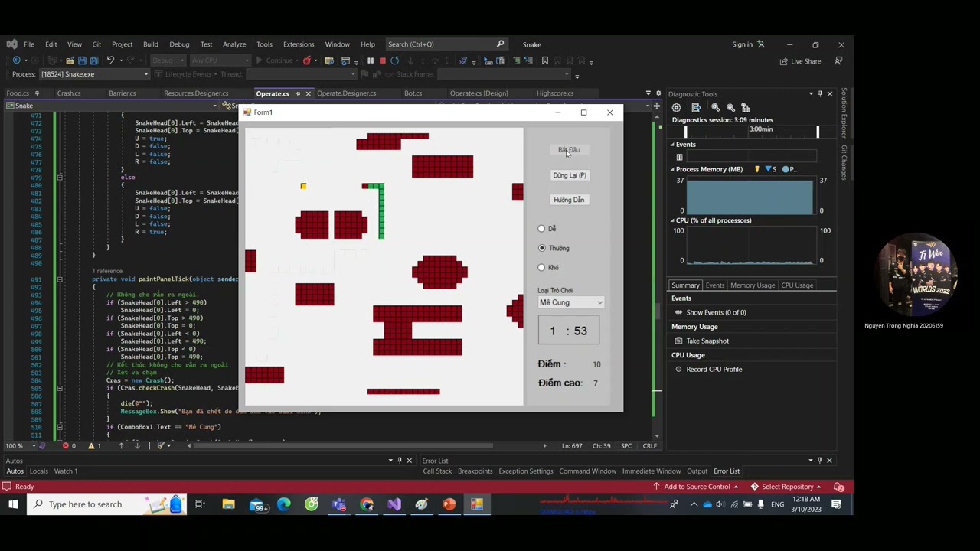The image size is (980, 551).
Task: Zoom in on Diagnostic Tools timeline
Action: click(715, 108)
